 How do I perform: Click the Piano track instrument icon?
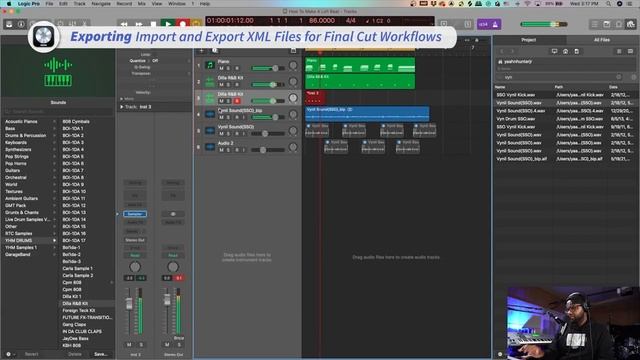coord(210,65)
